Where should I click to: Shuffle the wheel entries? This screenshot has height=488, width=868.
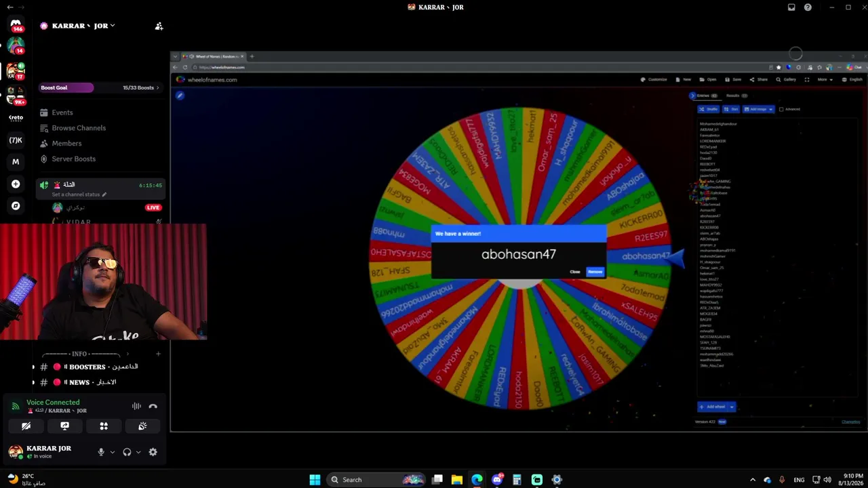(709, 109)
